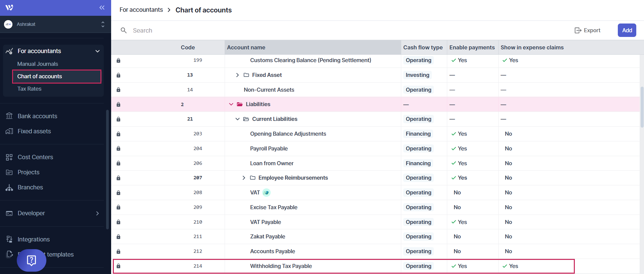Click the Integrations sidebar icon
The width and height of the screenshot is (644, 274).
[9, 239]
